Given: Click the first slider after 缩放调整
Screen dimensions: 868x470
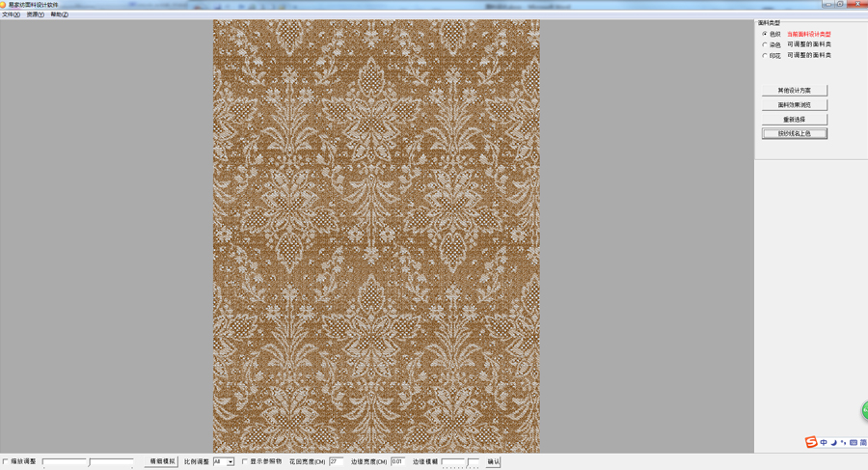Looking at the screenshot, I should (65, 461).
